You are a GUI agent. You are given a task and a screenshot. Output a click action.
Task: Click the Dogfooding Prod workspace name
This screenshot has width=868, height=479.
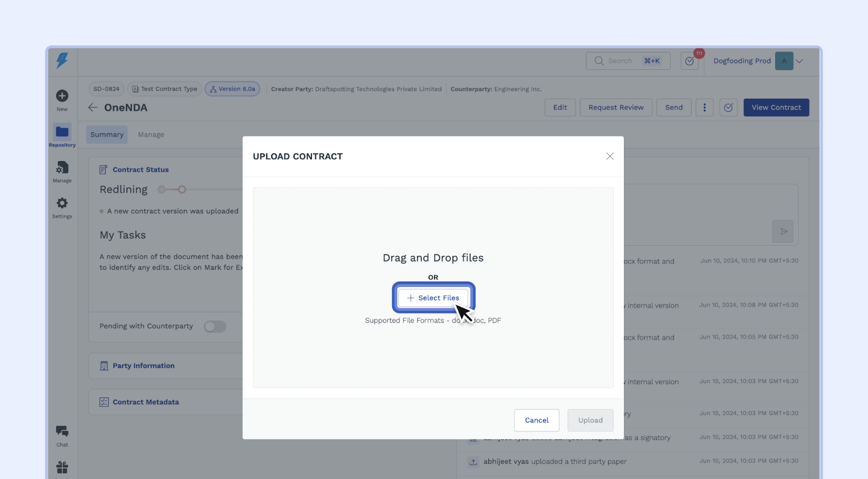pyautogui.click(x=742, y=61)
